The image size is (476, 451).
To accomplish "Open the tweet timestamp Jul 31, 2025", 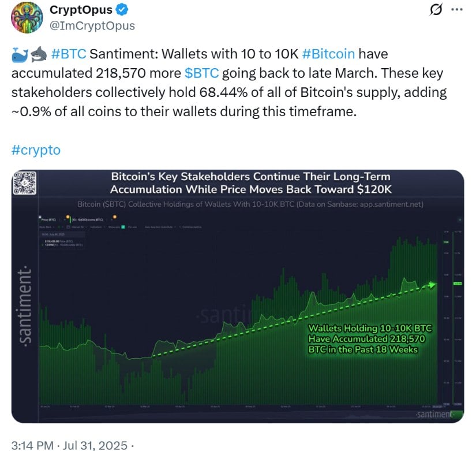I will (95, 445).
